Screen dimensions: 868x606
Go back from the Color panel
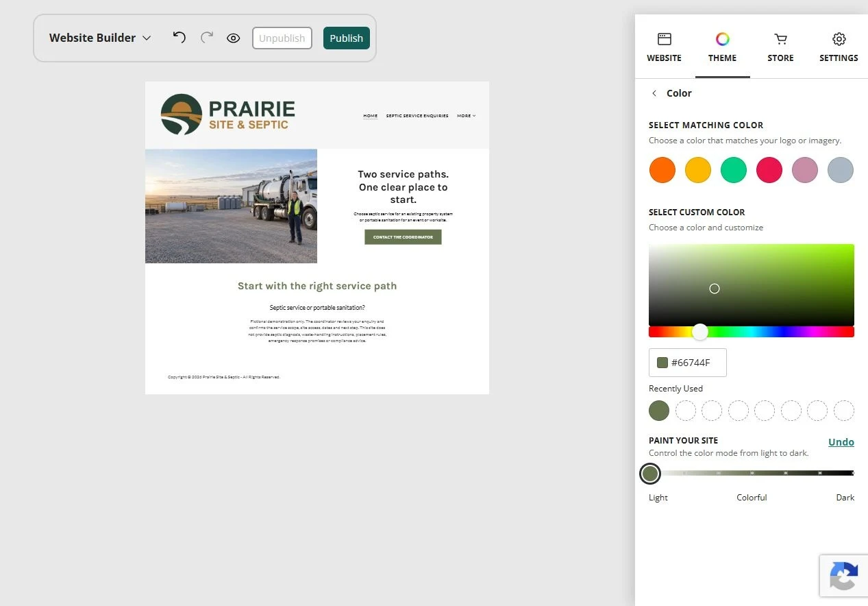[654, 93]
